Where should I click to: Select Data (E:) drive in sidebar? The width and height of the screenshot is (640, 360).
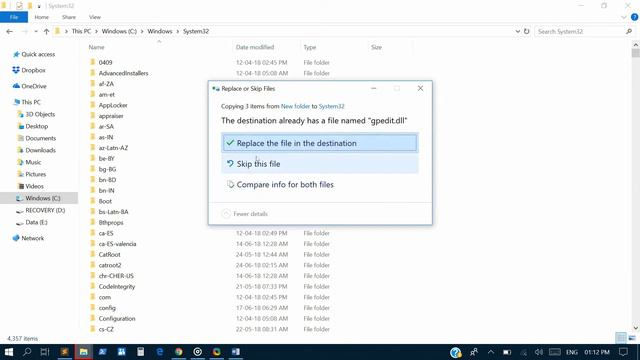[x=36, y=222]
